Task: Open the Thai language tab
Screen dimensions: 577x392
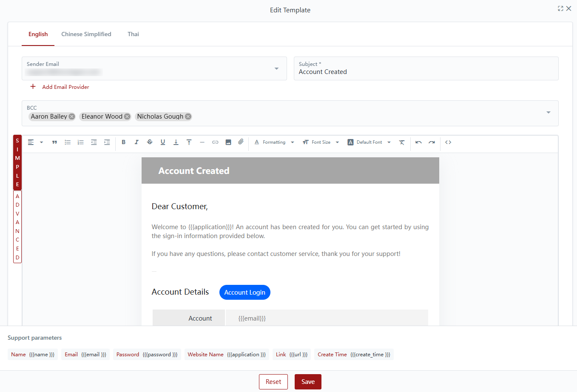Action: pos(133,34)
